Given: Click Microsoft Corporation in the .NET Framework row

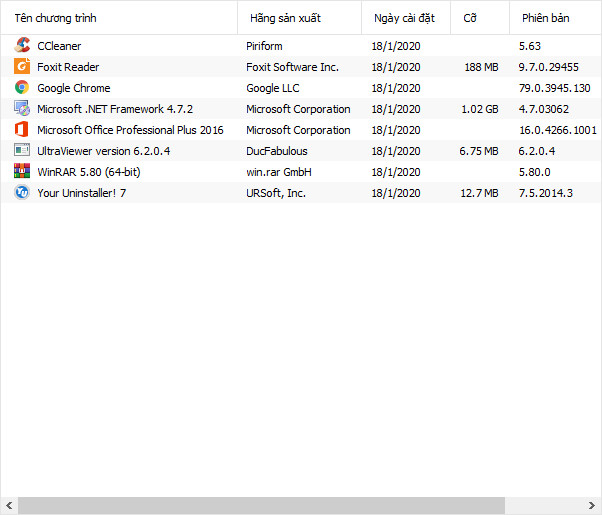Looking at the screenshot, I should [x=298, y=109].
